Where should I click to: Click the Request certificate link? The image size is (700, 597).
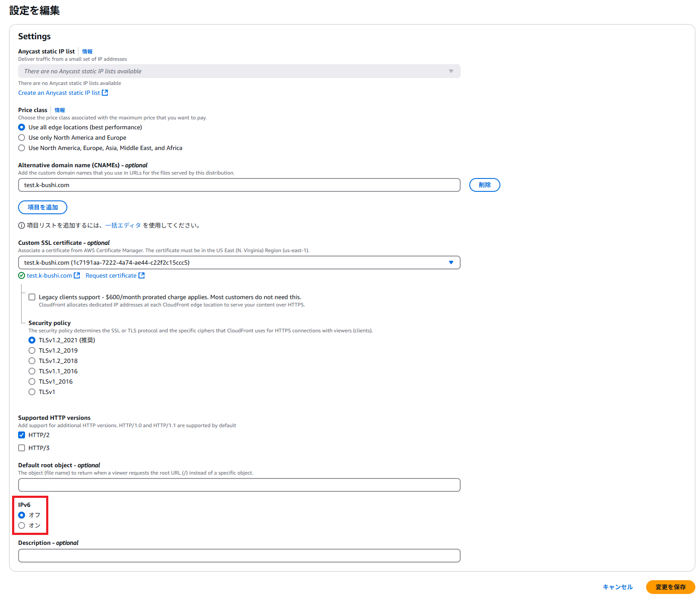[x=111, y=275]
